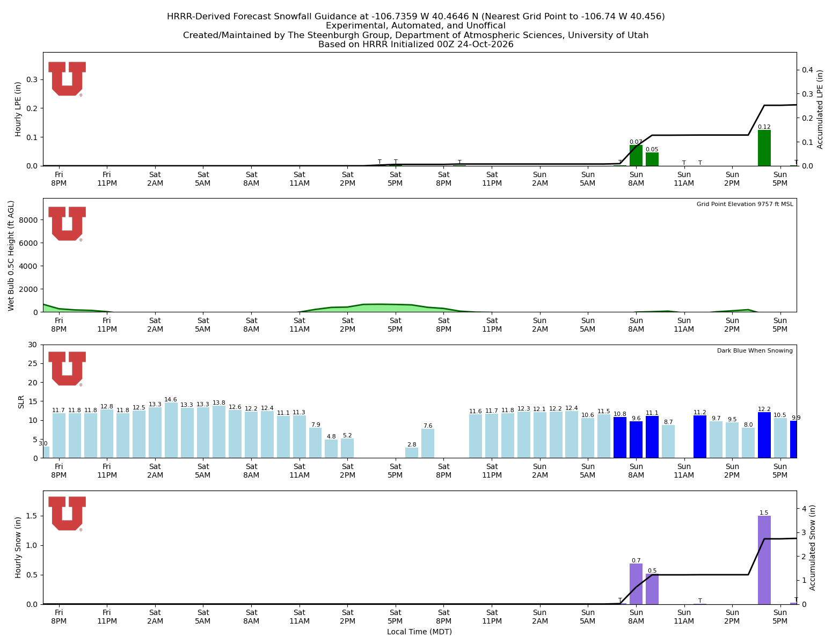Image resolution: width=832 pixels, height=644 pixels.
Task: Click the dark blue 10.8 SLR bar
Action: [620, 437]
